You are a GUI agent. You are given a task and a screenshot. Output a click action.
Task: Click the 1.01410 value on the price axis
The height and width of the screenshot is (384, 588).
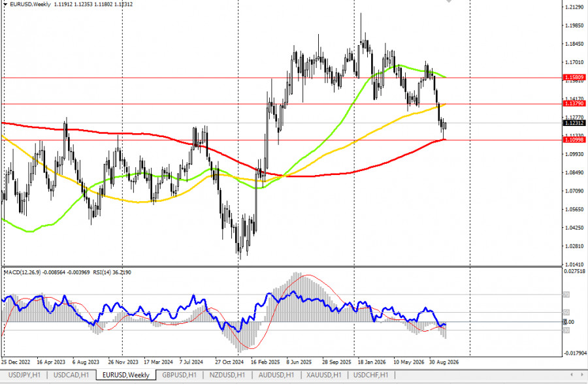click(x=574, y=264)
